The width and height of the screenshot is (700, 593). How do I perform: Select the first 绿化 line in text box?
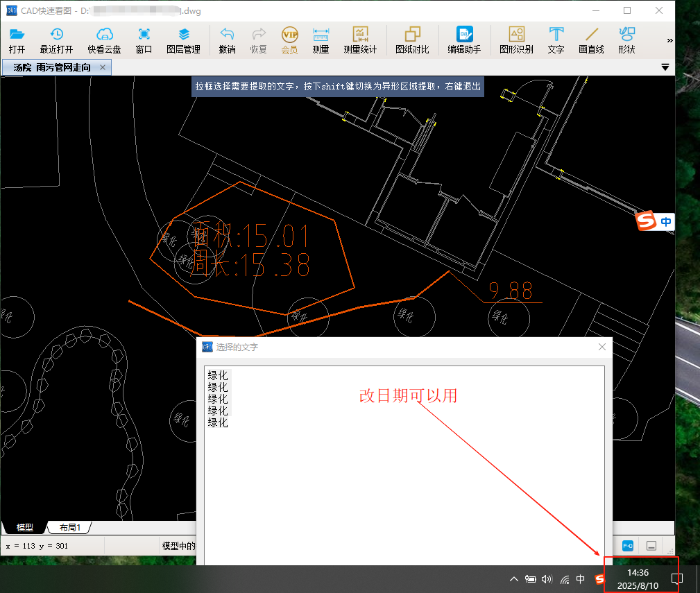pyautogui.click(x=218, y=375)
